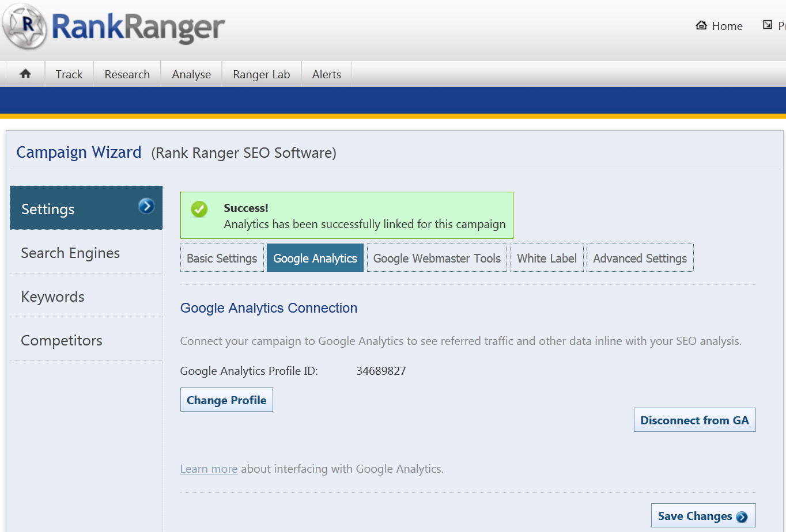Click the house icon beside Home link
Image resolution: width=786 pixels, height=532 pixels.
pyautogui.click(x=701, y=25)
